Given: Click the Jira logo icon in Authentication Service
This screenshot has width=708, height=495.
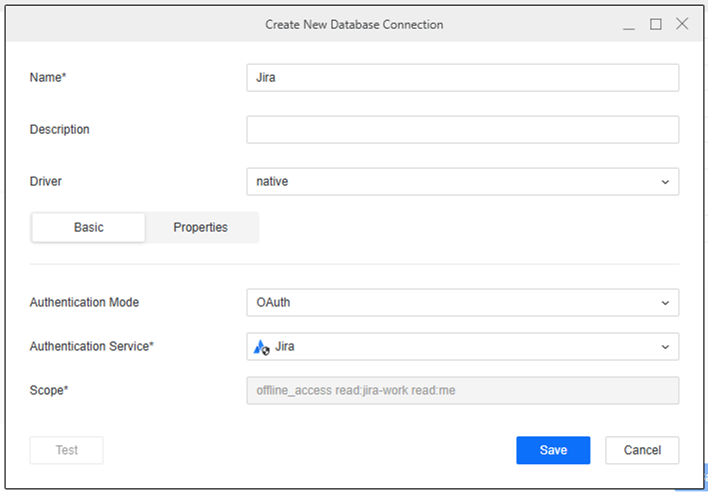Looking at the screenshot, I should (261, 347).
